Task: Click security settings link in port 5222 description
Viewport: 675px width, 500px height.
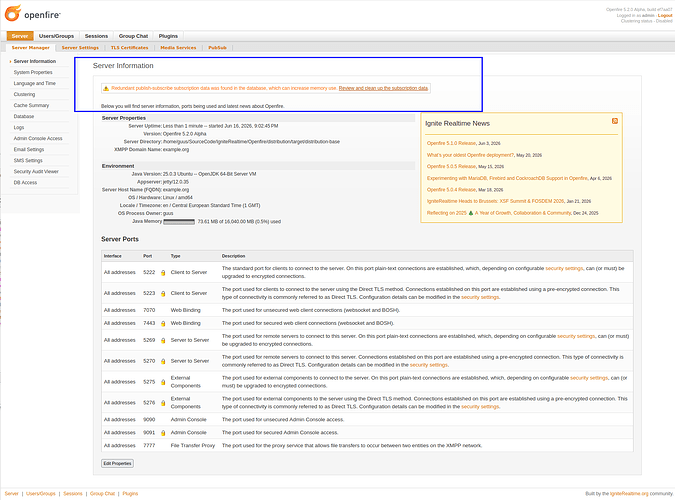Action: pos(564,268)
